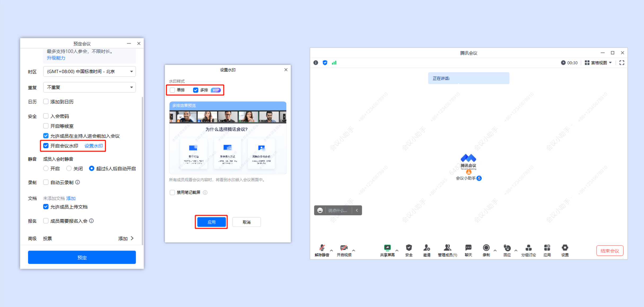644x307 pixels.
Task: Check disable screenshot option in watermark dialog
Action: click(x=172, y=192)
